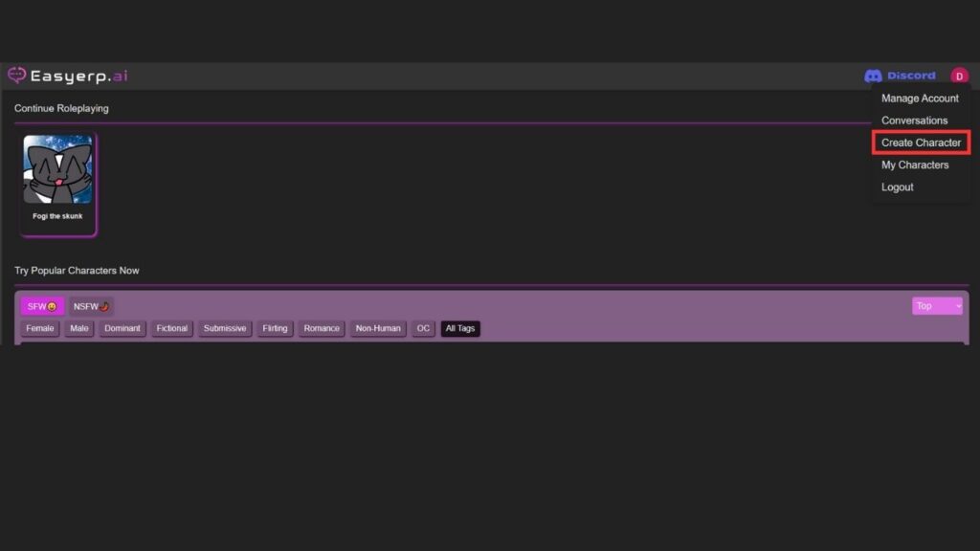Viewport: 980px width, 551px height.
Task: Click the Try Popular Characters Now heading
Action: [x=77, y=271]
